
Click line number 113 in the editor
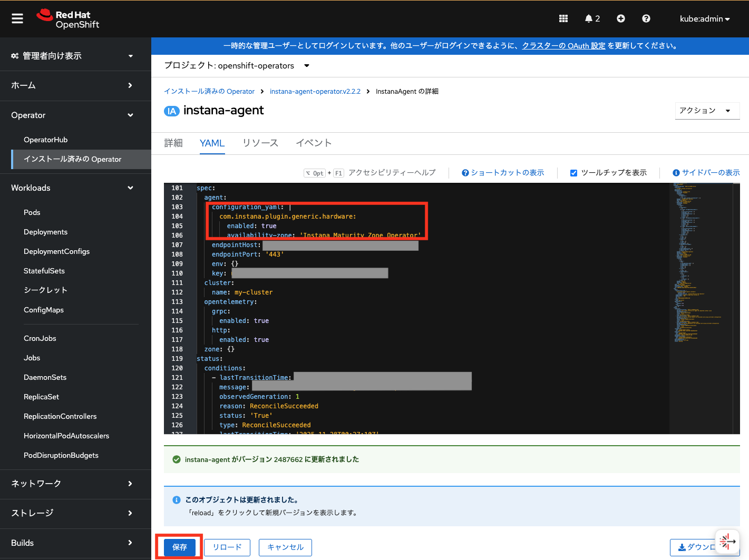(x=177, y=302)
